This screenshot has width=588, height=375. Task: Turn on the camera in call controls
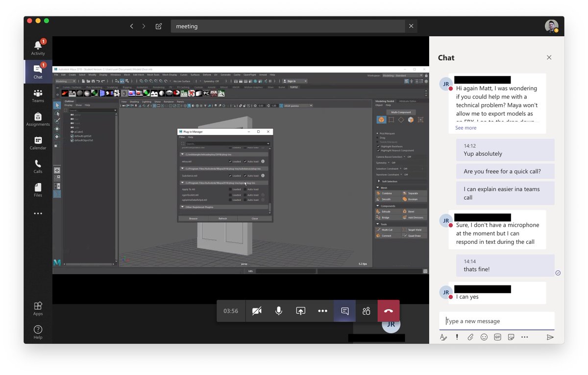pyautogui.click(x=257, y=311)
